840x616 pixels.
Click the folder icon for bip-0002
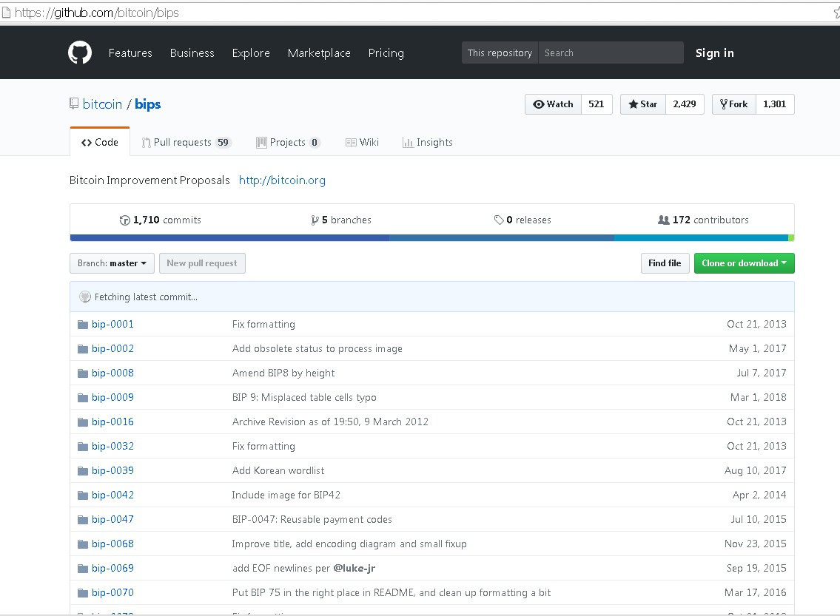pyautogui.click(x=82, y=349)
